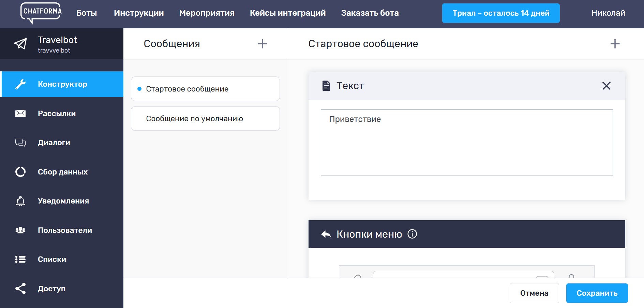Open Сбор данных section

(62, 172)
